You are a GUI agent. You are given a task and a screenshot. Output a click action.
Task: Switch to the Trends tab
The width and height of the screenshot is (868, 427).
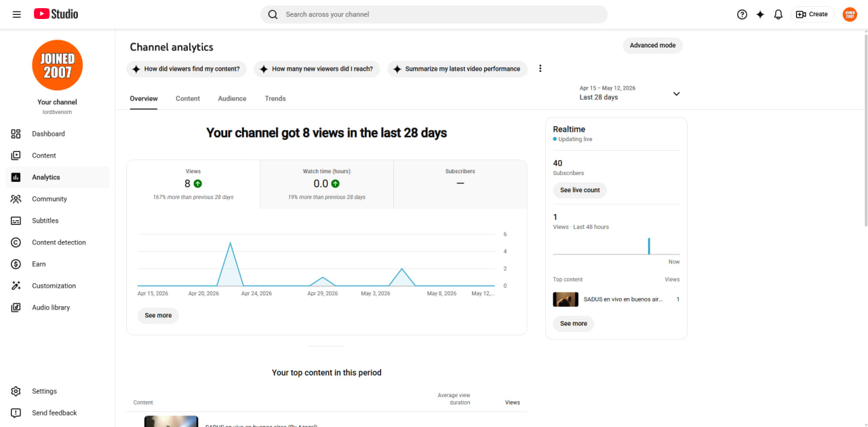(x=275, y=98)
